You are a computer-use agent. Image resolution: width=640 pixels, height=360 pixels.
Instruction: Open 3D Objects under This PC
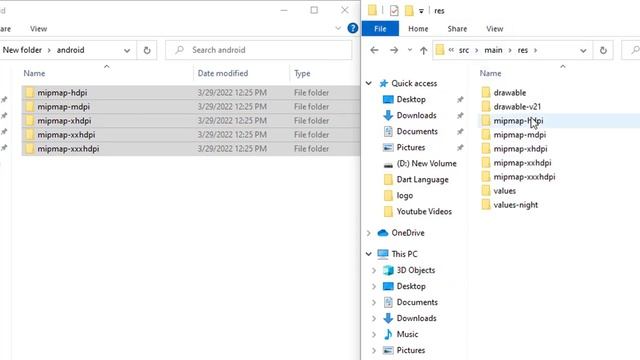pyautogui.click(x=416, y=270)
